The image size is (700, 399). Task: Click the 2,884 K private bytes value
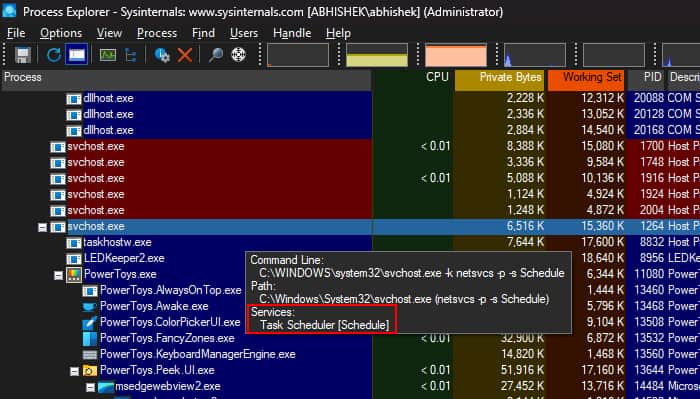(525, 131)
